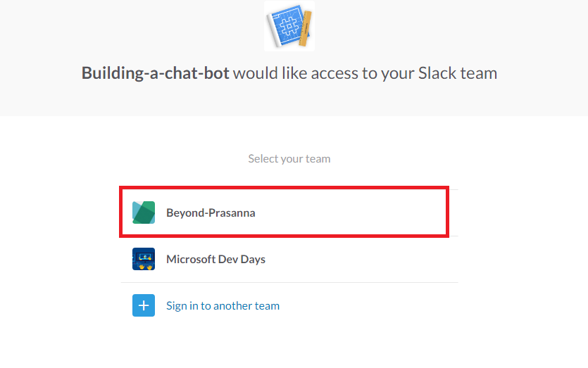Click the Building-a-chat-bot blueprint app icon
This screenshot has height=368, width=588.
point(289,26)
